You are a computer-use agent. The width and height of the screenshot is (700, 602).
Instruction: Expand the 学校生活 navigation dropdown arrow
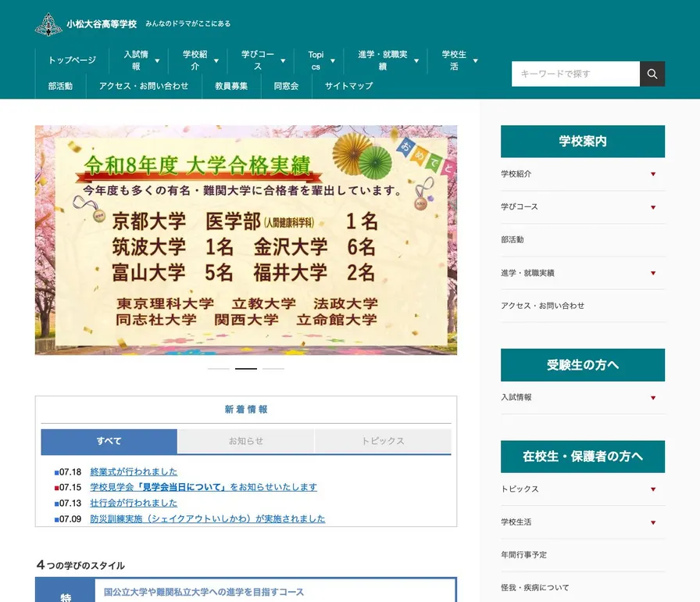point(476,61)
